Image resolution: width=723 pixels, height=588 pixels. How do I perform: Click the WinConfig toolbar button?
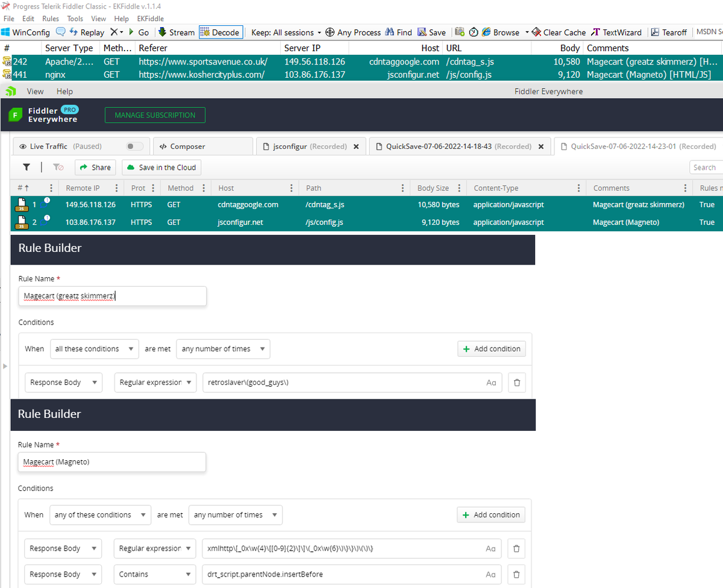click(26, 33)
